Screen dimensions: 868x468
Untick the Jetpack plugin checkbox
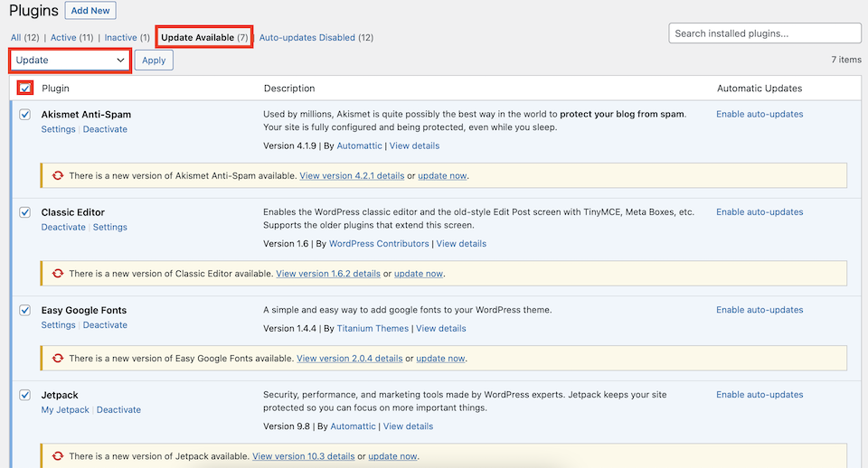(25, 395)
